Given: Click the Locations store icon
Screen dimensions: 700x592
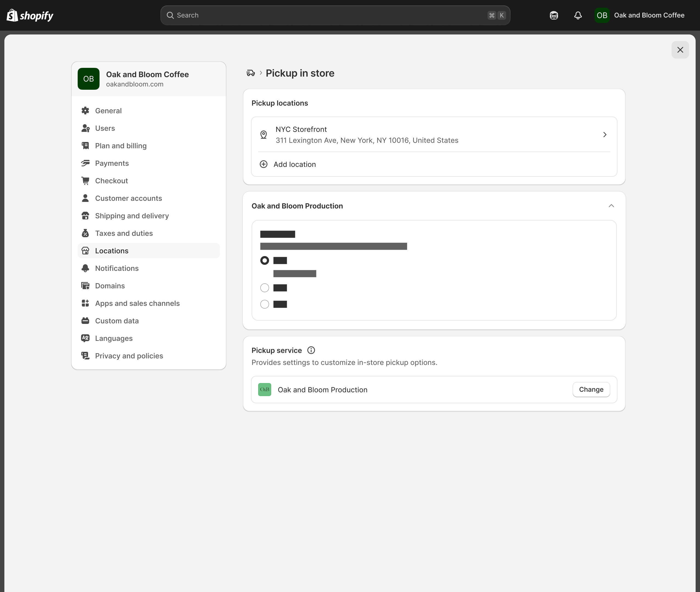Looking at the screenshot, I should (x=85, y=251).
